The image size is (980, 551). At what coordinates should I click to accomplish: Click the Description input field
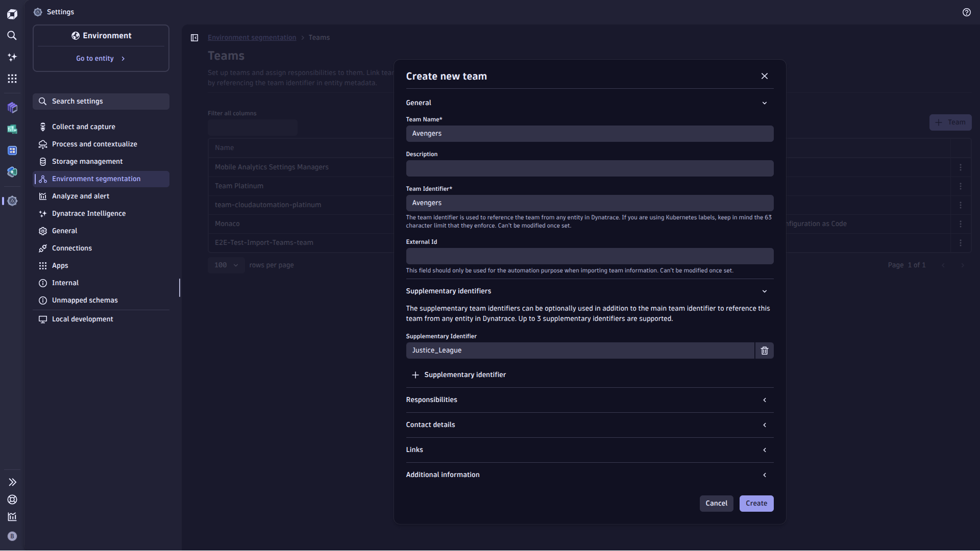[x=589, y=168]
